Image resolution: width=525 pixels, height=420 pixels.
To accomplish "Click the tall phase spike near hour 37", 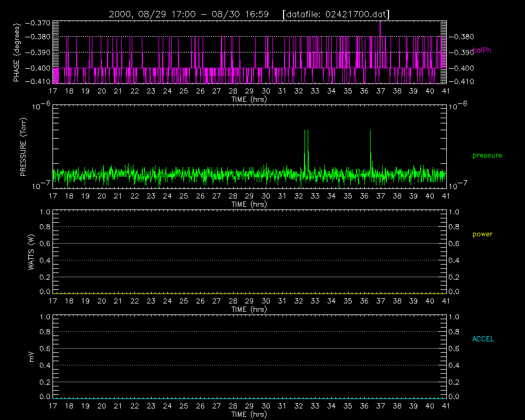I will click(x=380, y=28).
